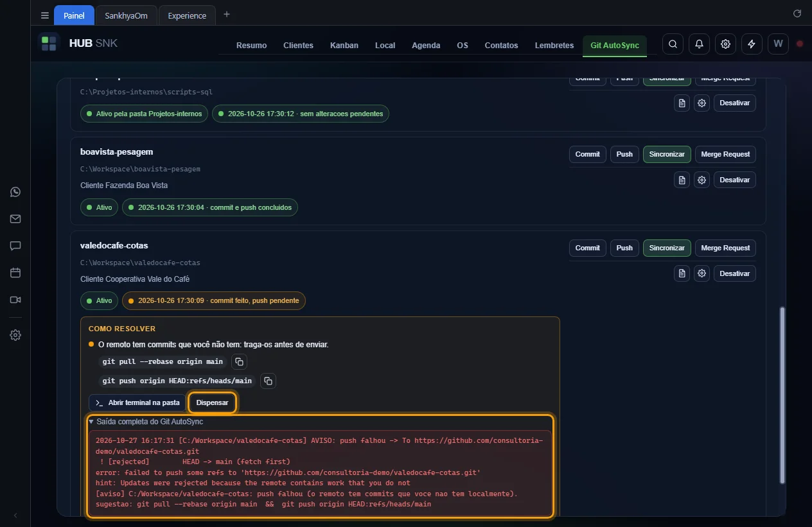Click Abrir terminal na pasta

[137, 402]
